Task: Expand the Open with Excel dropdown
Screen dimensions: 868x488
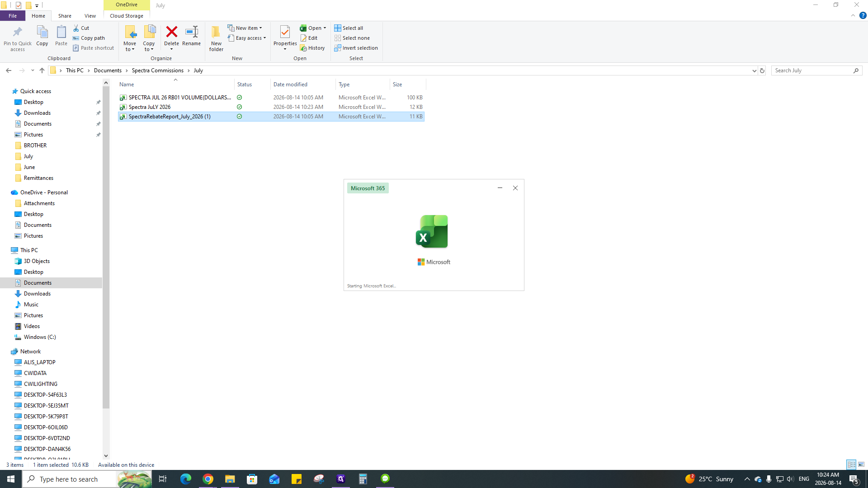Action: [325, 28]
